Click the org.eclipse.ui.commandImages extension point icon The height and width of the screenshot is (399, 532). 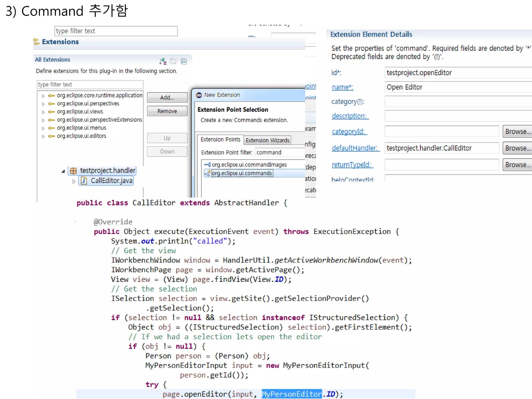coord(208,164)
